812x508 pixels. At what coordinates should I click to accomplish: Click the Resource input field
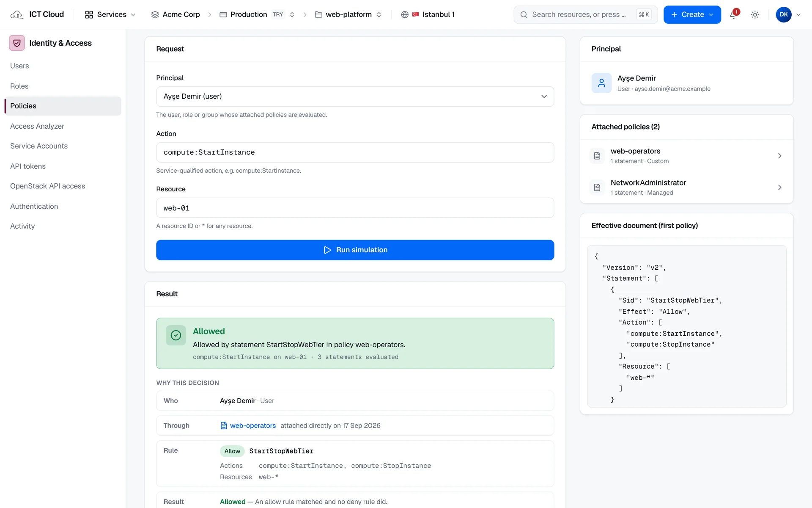click(355, 208)
